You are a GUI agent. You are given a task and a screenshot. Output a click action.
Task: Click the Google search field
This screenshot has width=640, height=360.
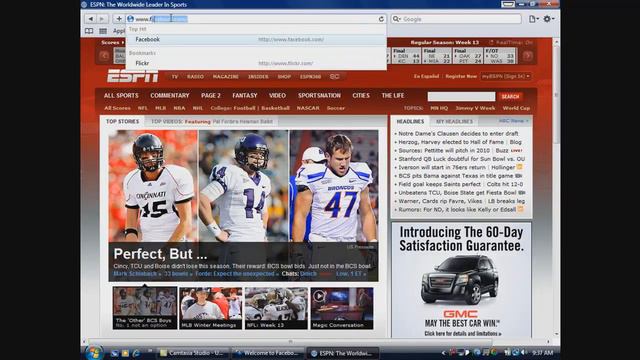pyautogui.click(x=456, y=19)
